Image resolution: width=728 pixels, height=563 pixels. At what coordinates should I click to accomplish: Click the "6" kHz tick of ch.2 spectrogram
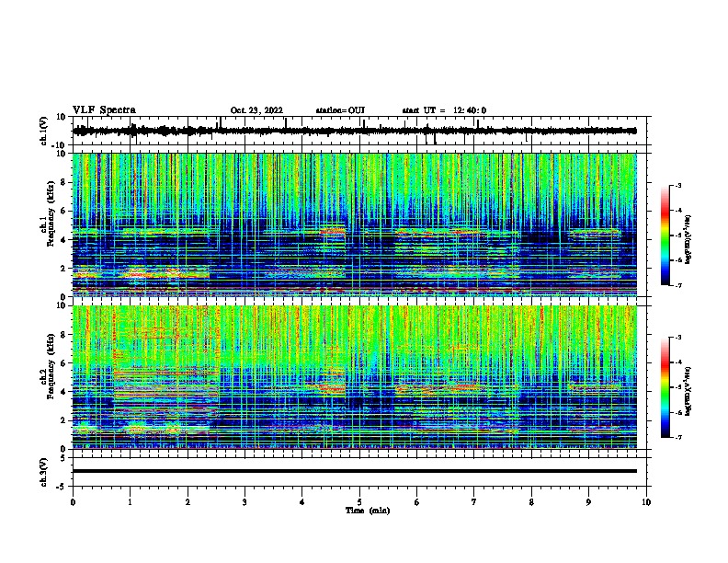click(x=64, y=362)
